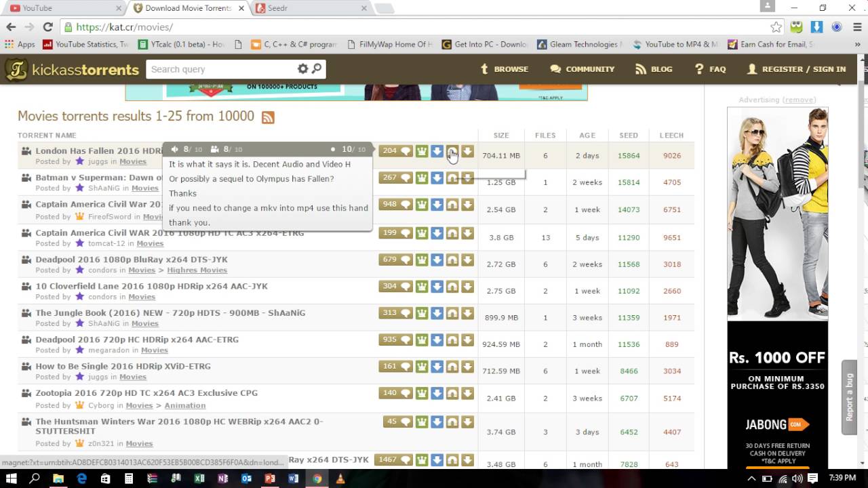Image resolution: width=868 pixels, height=488 pixels.
Task: Click the KickassTorrents logo
Action: point(72,69)
